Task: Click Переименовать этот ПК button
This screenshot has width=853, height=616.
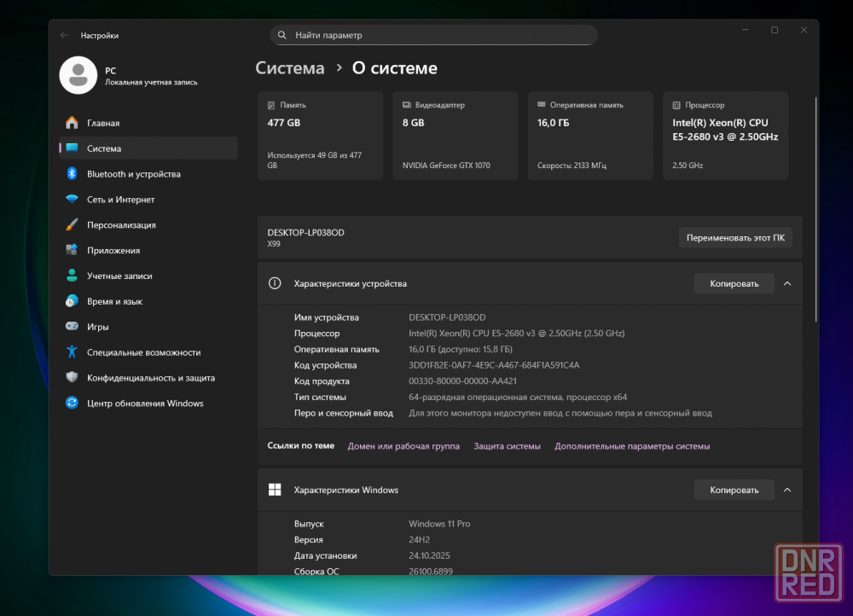Action: 734,238
